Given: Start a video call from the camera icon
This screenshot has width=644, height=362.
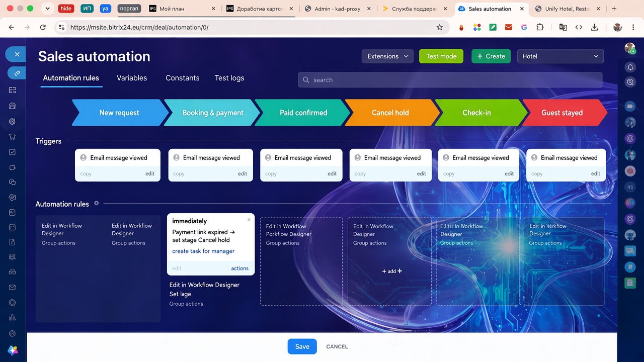Looking at the screenshot, I should pos(630,106).
